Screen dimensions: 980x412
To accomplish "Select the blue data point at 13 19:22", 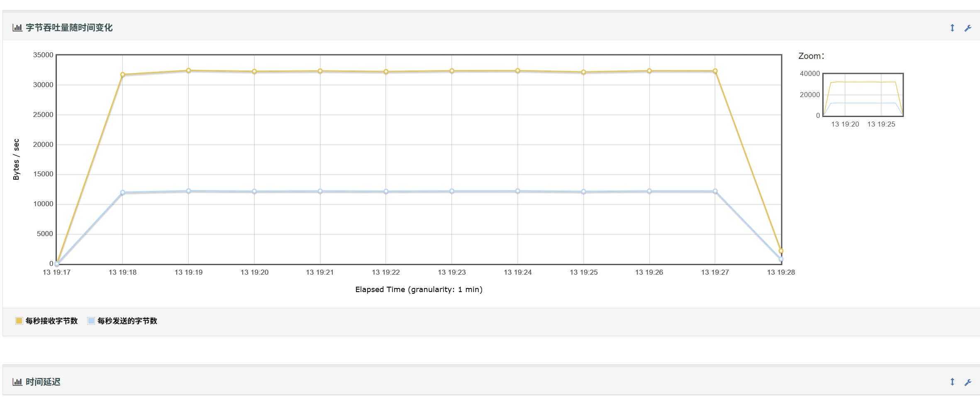I will pyautogui.click(x=386, y=191).
